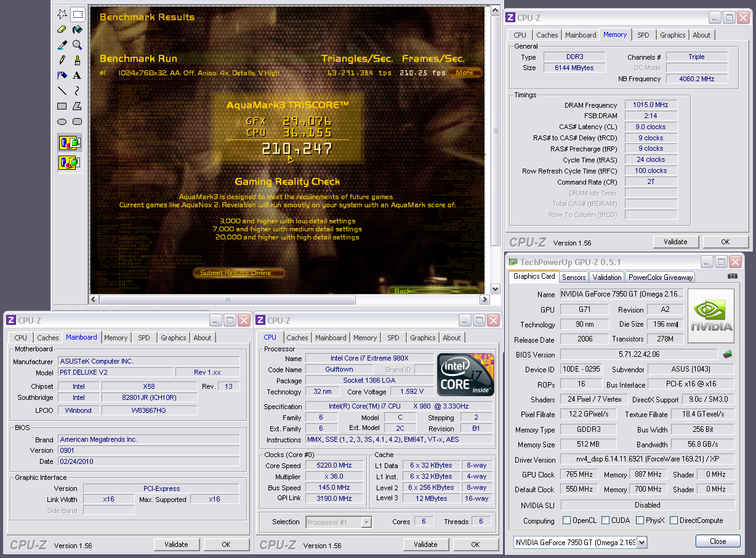Click the Intel Core i7 logo in CPU-Z
Image resolution: width=756 pixels, height=558 pixels.
pos(465,375)
